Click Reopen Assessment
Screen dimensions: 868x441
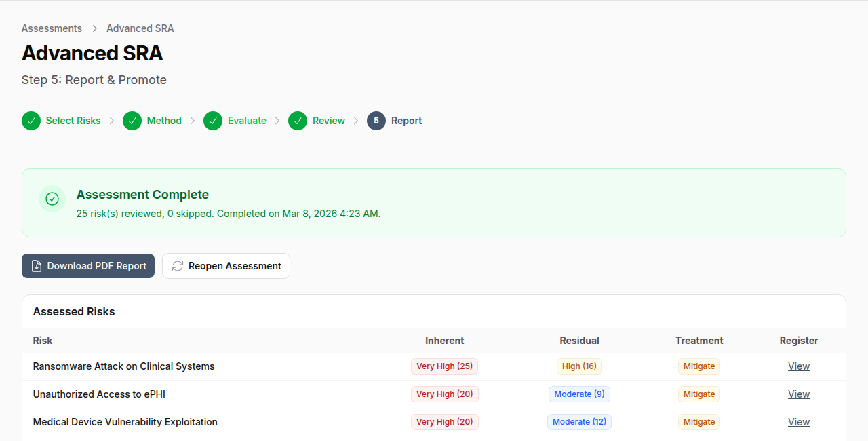coord(226,265)
